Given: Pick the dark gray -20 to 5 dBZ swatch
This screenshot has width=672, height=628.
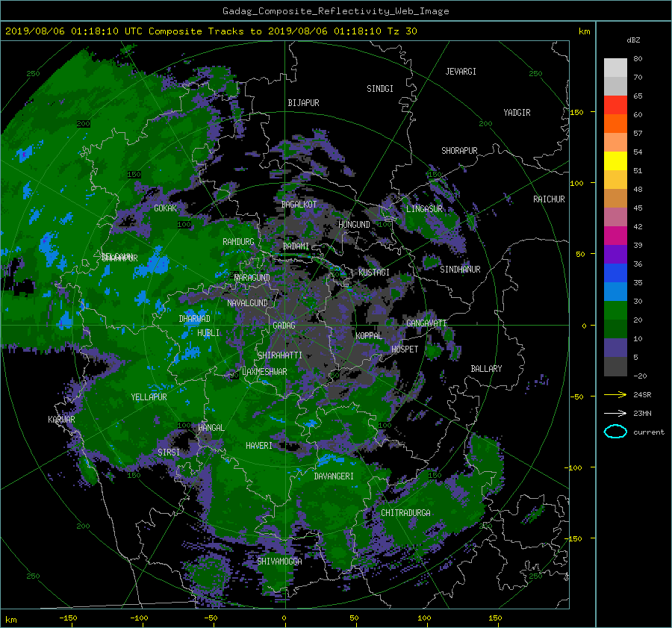Looking at the screenshot, I should [x=615, y=367].
